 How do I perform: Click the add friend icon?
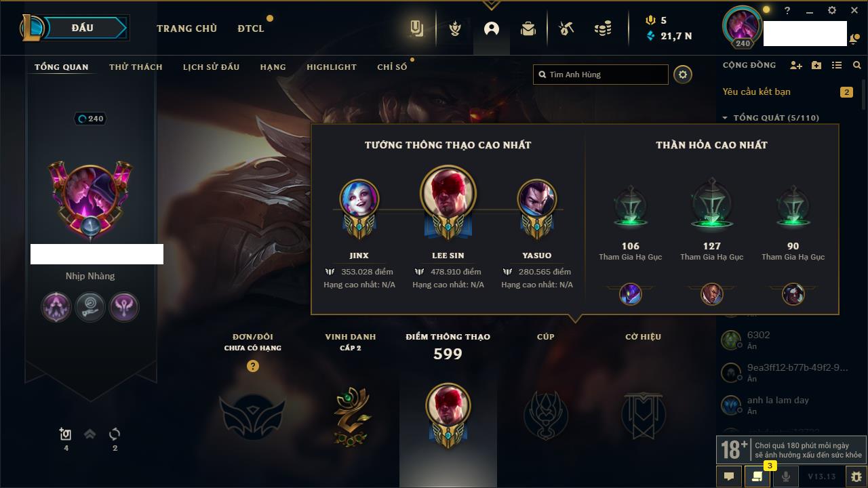coord(796,65)
